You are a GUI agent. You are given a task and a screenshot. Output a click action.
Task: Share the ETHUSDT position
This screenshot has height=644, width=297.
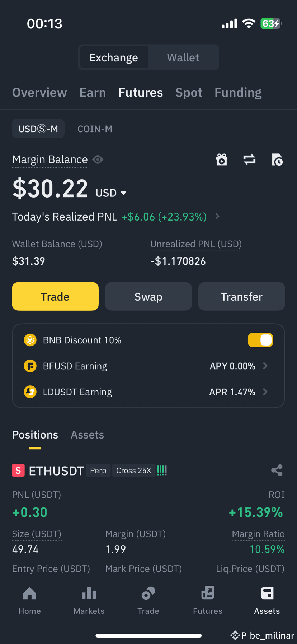[277, 471]
